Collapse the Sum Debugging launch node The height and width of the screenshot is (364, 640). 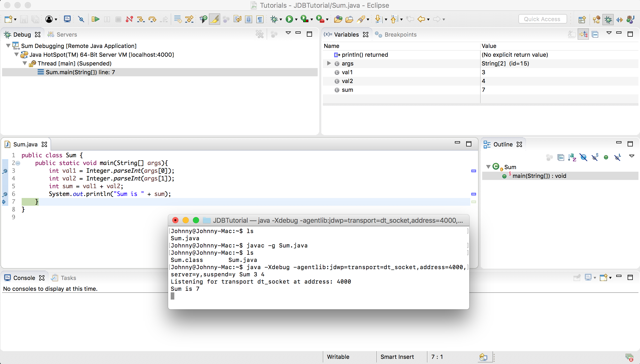8,46
